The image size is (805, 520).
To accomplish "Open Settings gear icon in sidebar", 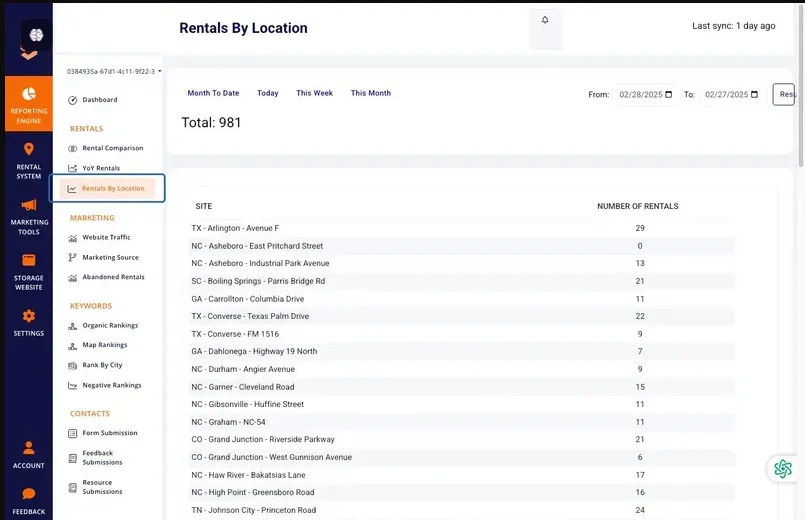I will coord(29,316).
